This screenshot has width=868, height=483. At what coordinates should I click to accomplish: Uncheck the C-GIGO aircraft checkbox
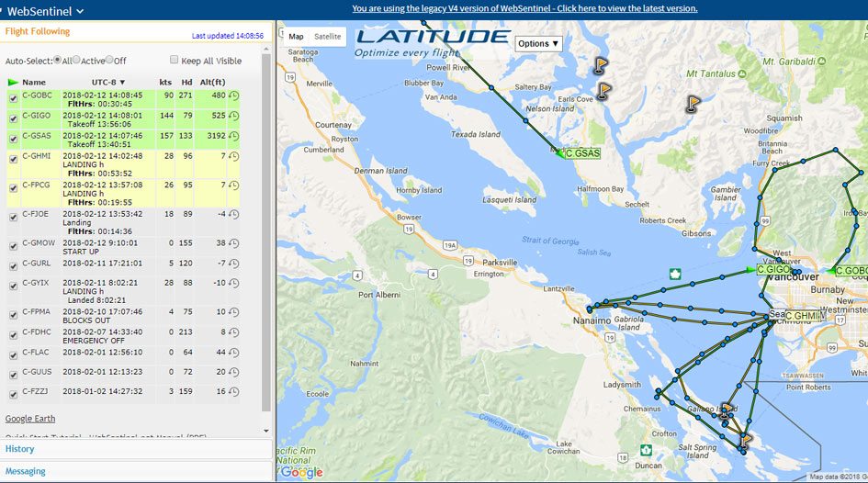click(x=13, y=118)
